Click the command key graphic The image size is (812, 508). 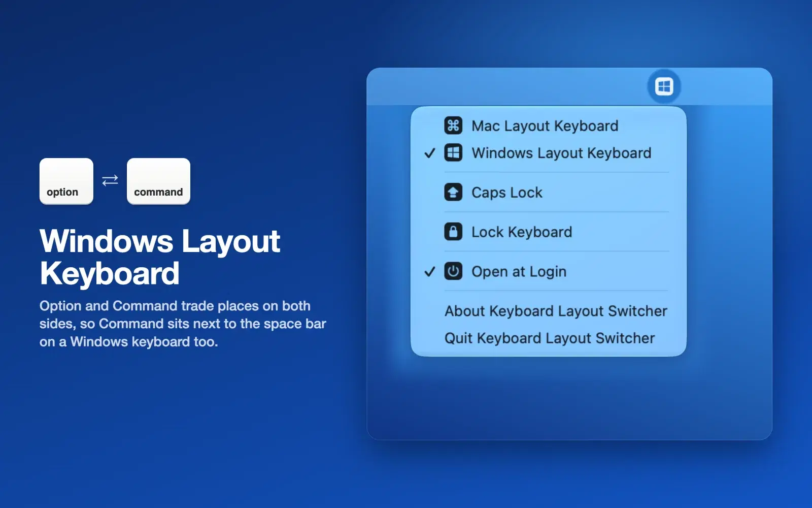(x=158, y=181)
